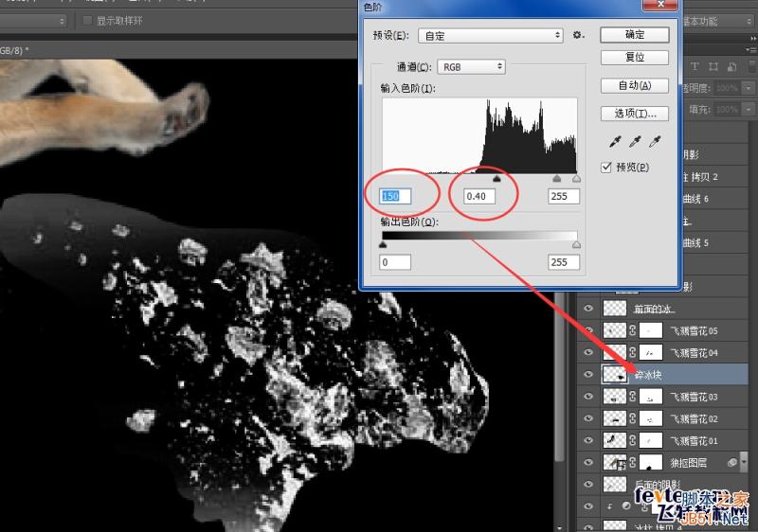Click the shadow input field showing 150
Viewport: 758px width, 532px height.
point(395,196)
